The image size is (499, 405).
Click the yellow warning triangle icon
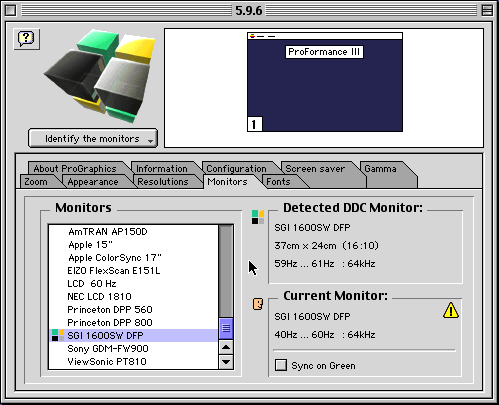point(451,310)
